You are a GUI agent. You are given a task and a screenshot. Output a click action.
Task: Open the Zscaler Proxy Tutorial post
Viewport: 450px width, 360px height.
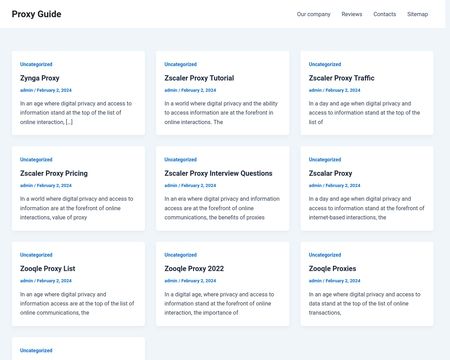(199, 78)
